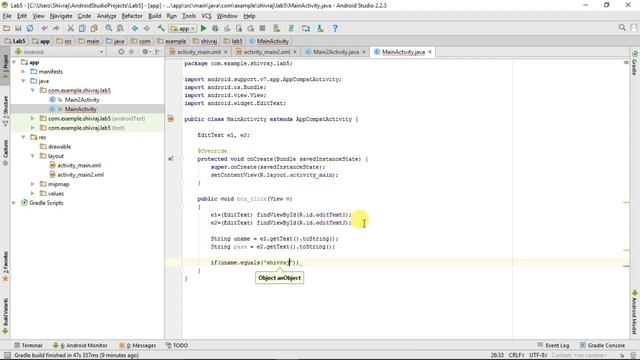Viewport: 640px width, 360px height.
Task: Click the Help question mark icon
Action: (x=335, y=28)
